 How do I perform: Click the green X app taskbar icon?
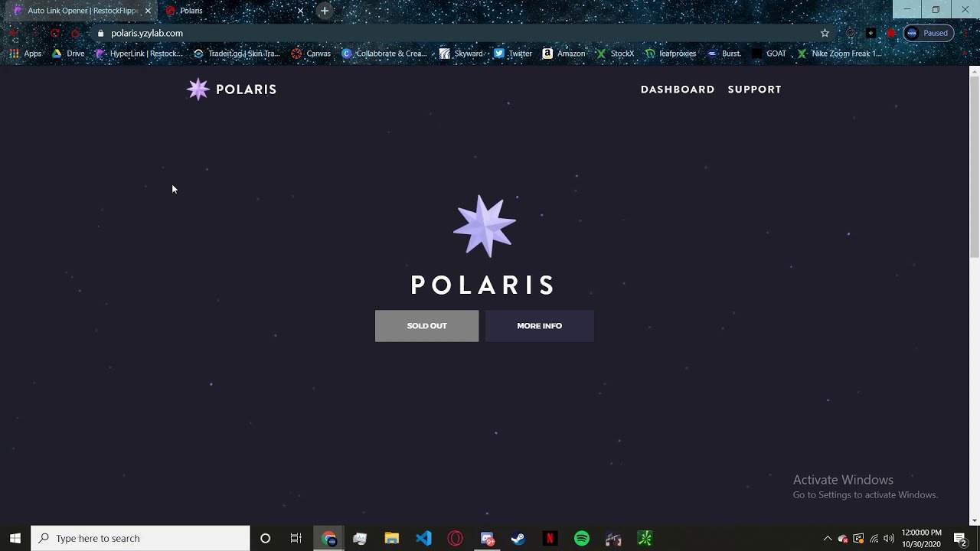click(x=645, y=538)
